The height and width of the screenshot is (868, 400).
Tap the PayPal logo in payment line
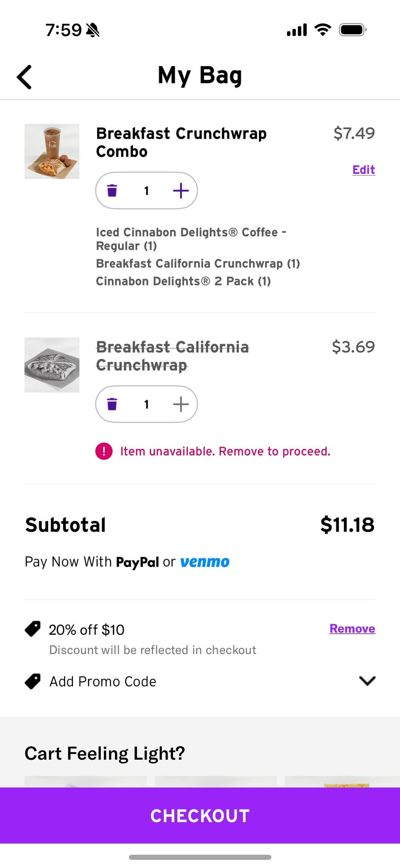[137, 562]
